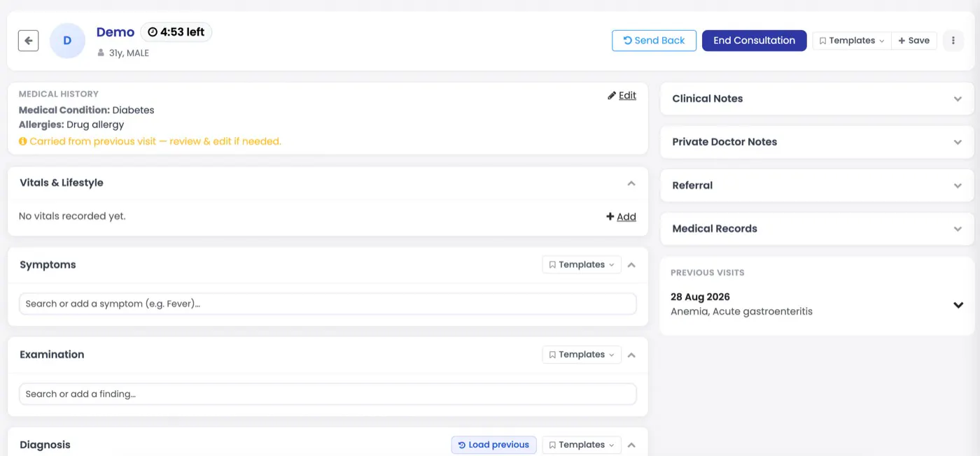The width and height of the screenshot is (980, 456).
Task: Focus the symptom search field
Action: click(x=328, y=304)
